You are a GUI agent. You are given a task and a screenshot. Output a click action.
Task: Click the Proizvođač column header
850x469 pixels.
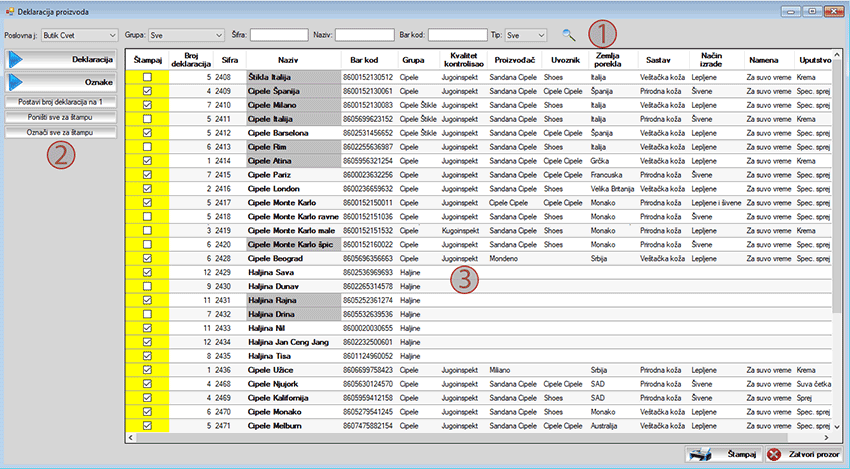[x=514, y=60]
